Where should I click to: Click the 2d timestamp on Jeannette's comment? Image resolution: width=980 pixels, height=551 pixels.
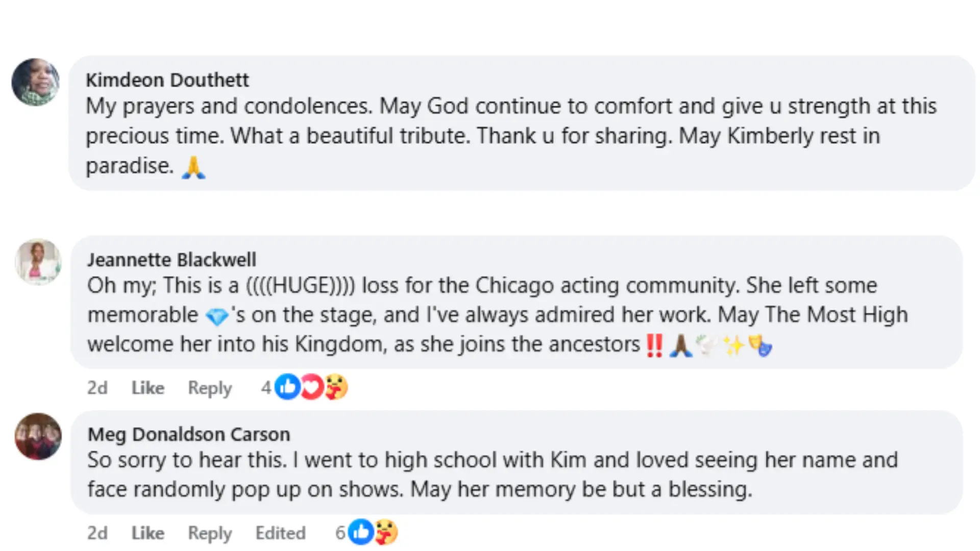click(x=97, y=388)
